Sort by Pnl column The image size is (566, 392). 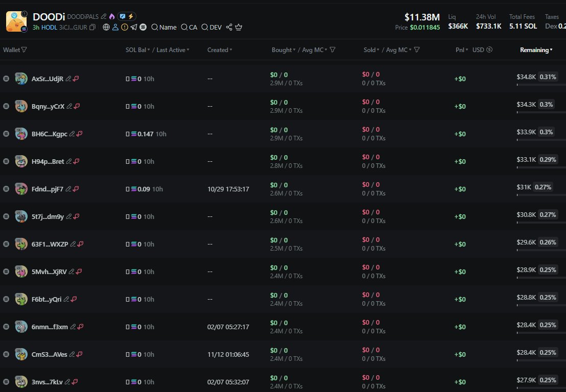(x=462, y=50)
